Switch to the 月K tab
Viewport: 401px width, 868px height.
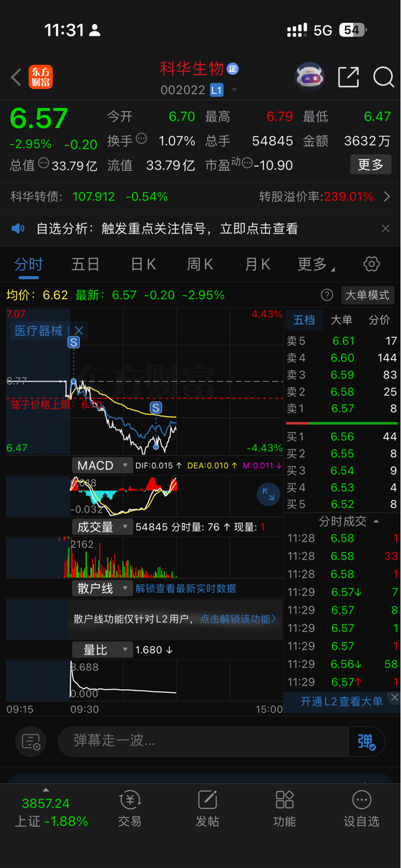pyautogui.click(x=258, y=264)
